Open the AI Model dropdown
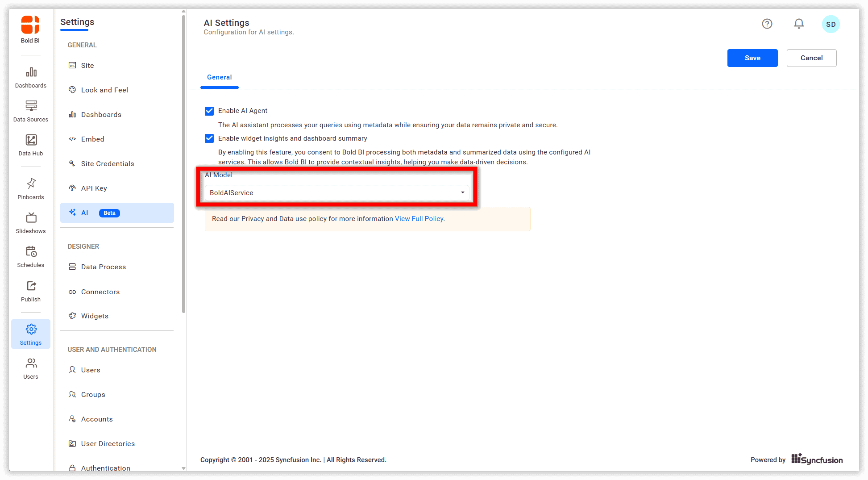Viewport: 868px width, 480px height. (x=337, y=193)
